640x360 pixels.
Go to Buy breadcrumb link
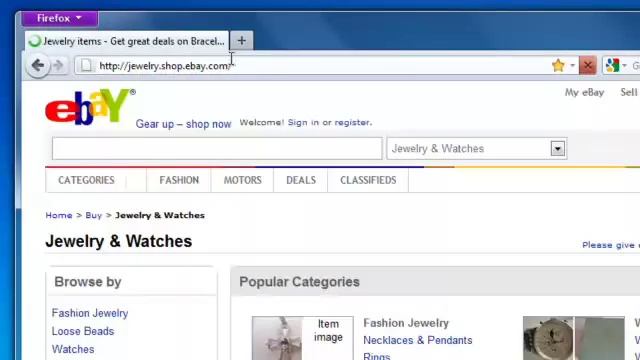pos(93,216)
